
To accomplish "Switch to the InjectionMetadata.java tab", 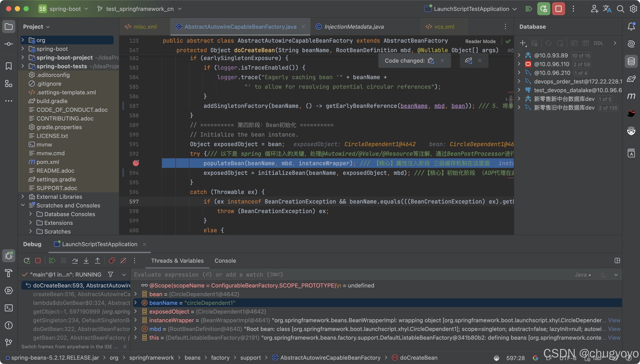I will pyautogui.click(x=354, y=27).
